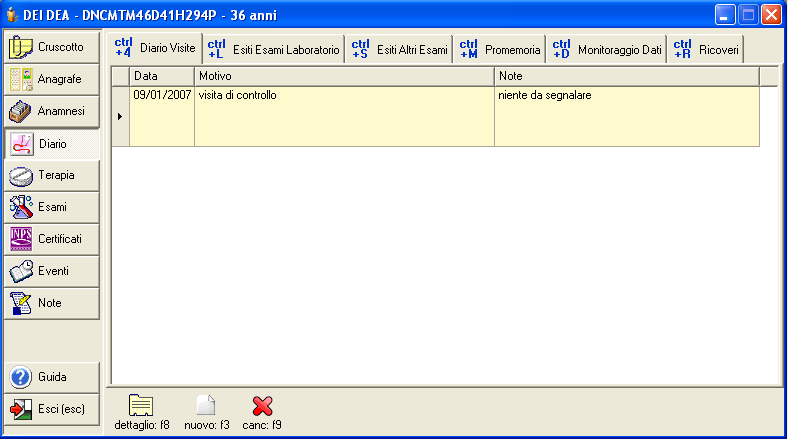Click the Guida help button
The width and height of the screenshot is (788, 439).
(x=52, y=377)
